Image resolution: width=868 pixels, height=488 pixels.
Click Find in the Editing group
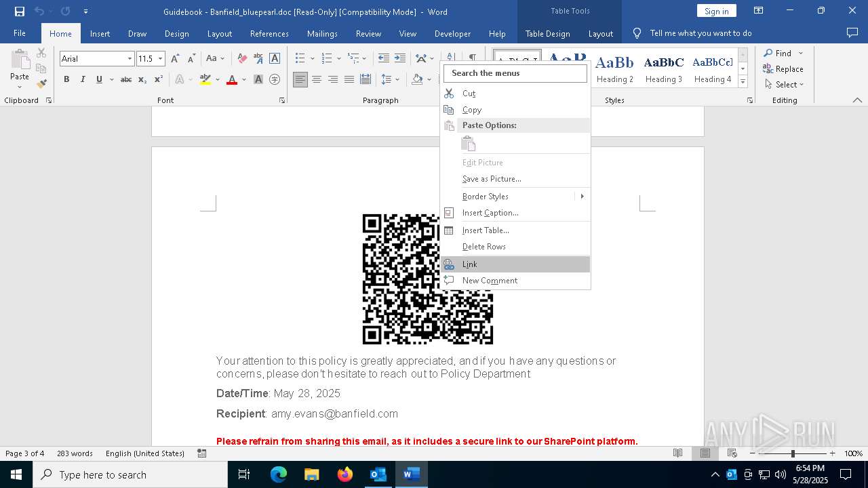(777, 53)
